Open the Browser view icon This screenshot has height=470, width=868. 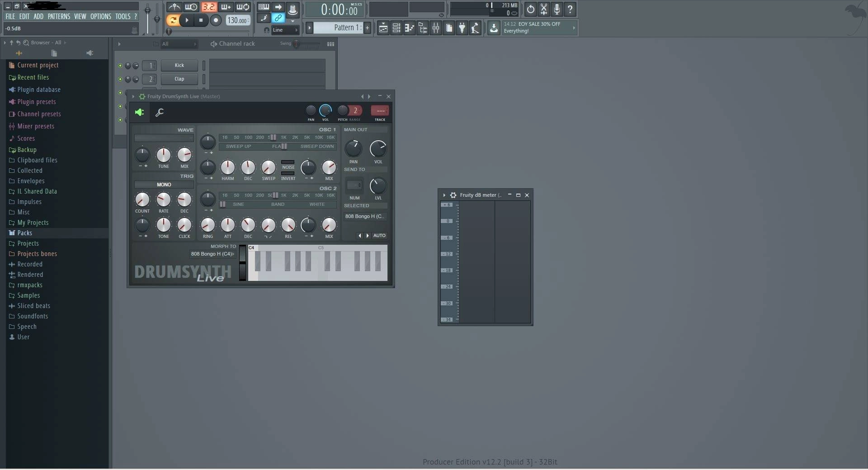[x=423, y=28]
